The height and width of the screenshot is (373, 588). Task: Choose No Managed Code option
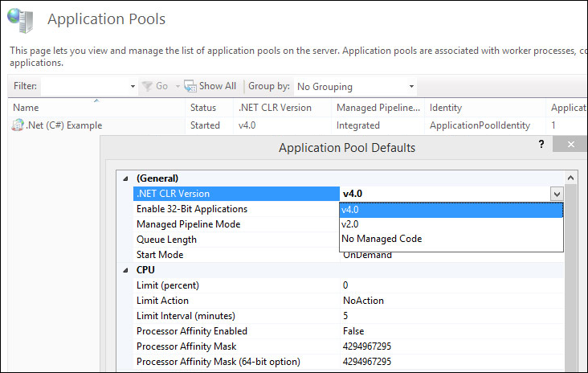(451, 239)
